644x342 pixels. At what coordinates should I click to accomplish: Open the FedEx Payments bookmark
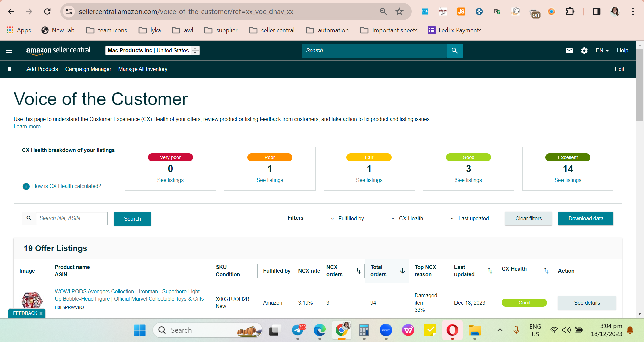pos(454,30)
